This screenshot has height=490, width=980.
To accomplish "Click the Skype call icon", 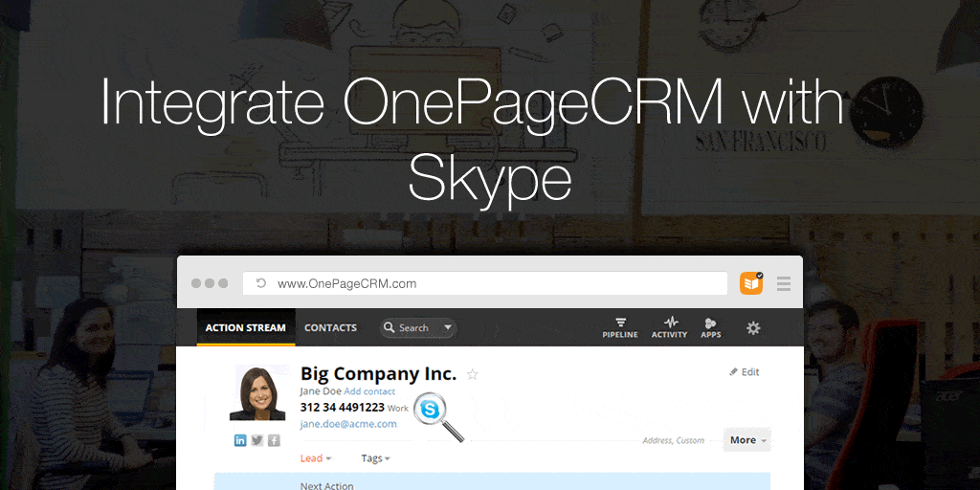I will pos(431,410).
